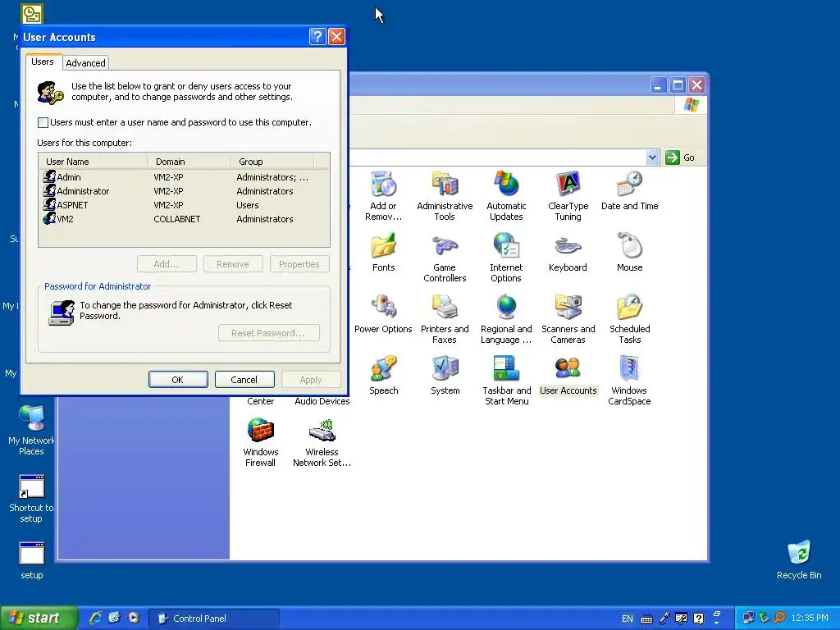Expand the Control Panel address bar dropdown
840x630 pixels.
click(652, 157)
